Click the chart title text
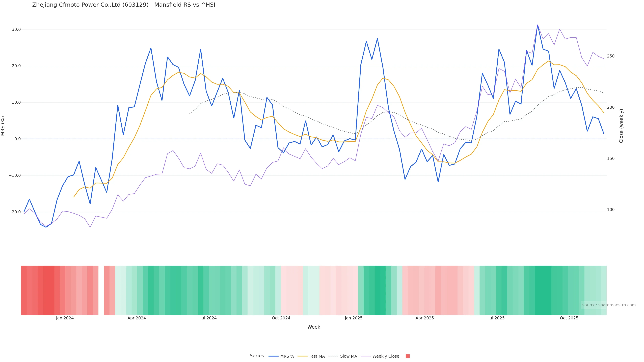644x362 pixels. [x=123, y=5]
